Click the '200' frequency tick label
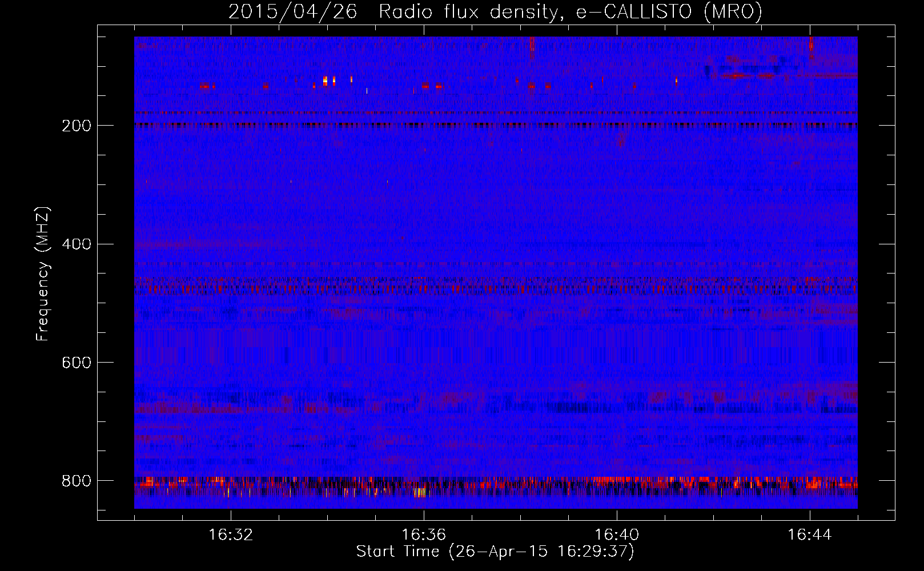924x571 pixels. coord(76,126)
